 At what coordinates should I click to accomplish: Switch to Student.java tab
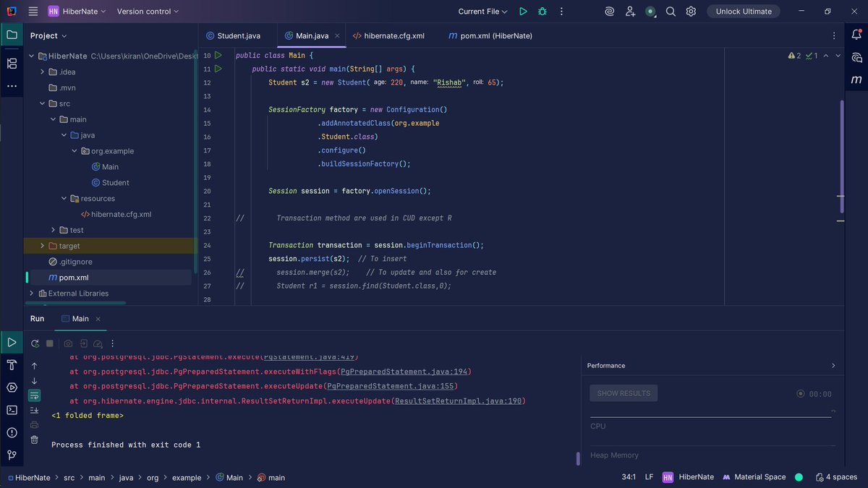(233, 35)
